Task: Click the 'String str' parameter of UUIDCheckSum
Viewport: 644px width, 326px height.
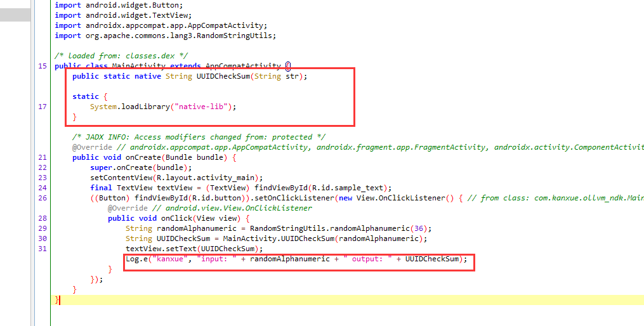Action: tap(277, 76)
